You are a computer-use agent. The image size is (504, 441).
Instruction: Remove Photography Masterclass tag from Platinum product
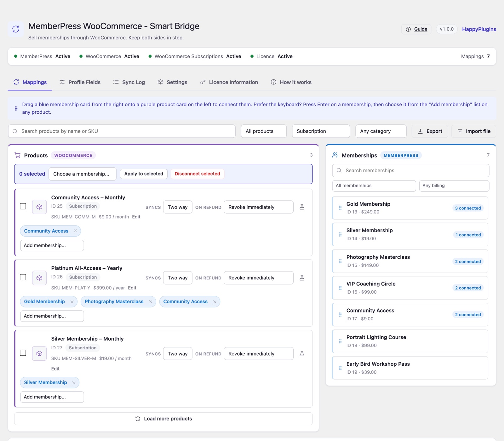pos(151,302)
